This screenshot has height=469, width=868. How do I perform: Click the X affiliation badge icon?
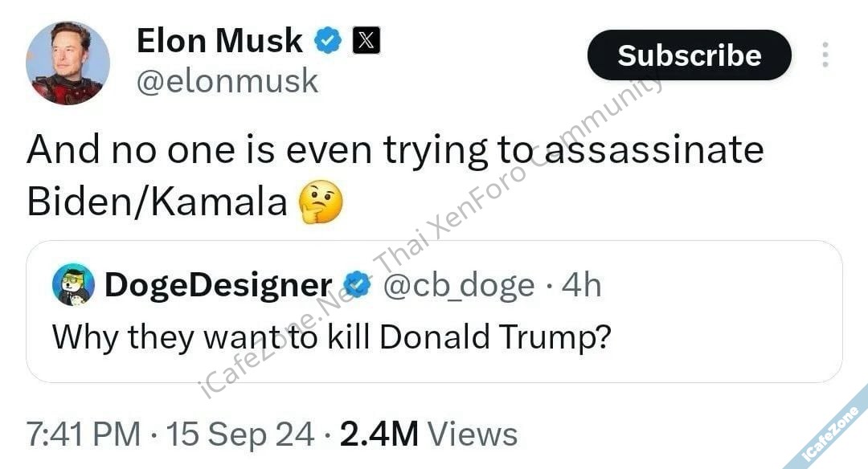pyautogui.click(x=366, y=41)
